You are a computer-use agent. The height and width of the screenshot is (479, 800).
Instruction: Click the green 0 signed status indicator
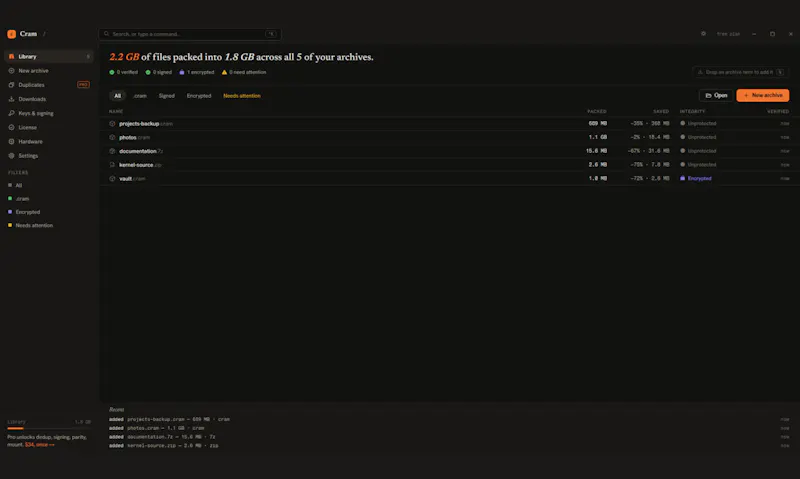[159, 72]
